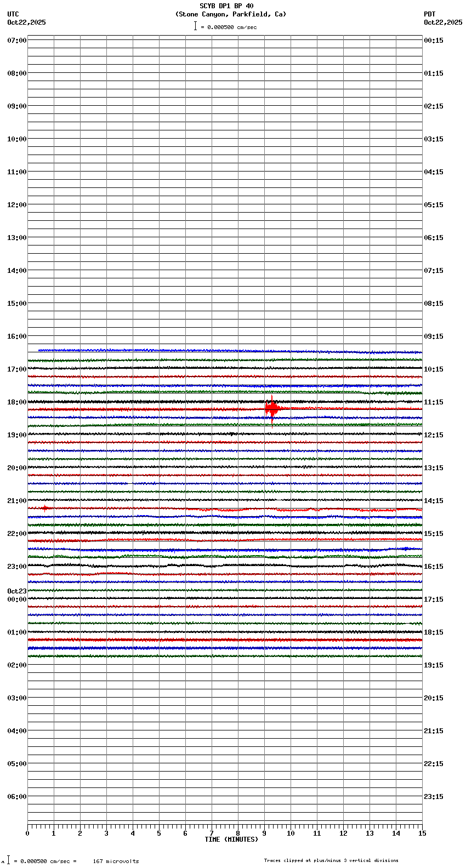The image size is (466, 868).
Task: Click the '00:15' PDT row label
Action: 434,41
